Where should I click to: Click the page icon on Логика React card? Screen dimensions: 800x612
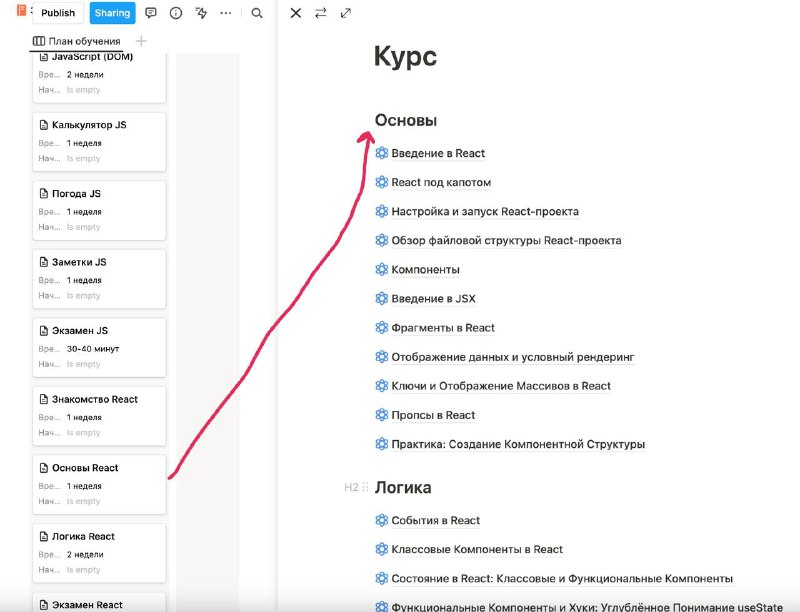point(44,537)
